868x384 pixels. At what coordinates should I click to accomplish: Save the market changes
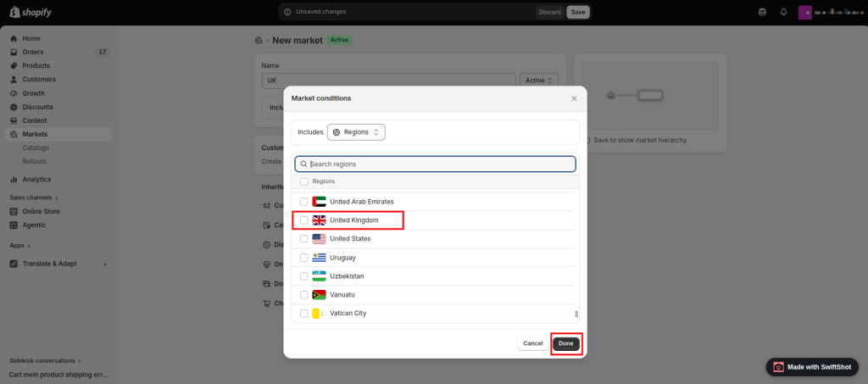click(x=578, y=12)
